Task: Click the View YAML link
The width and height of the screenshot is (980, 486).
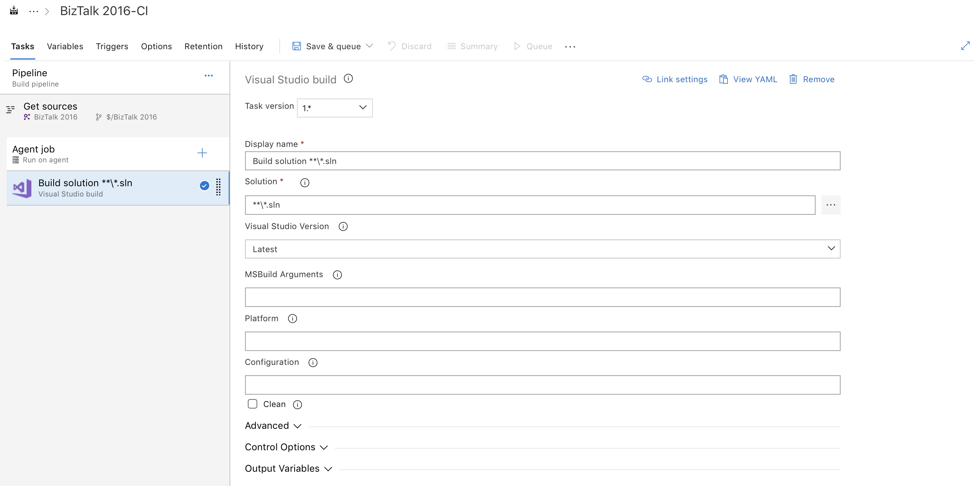Action: [747, 79]
